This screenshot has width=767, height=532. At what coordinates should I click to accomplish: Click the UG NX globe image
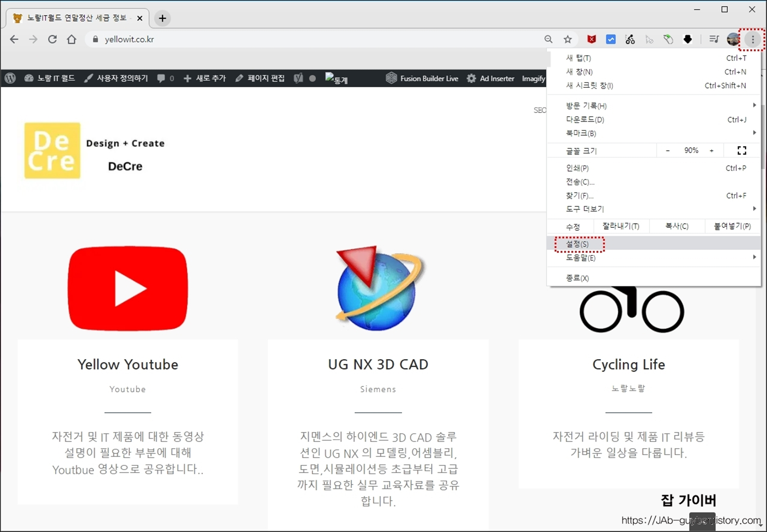pyautogui.click(x=378, y=288)
